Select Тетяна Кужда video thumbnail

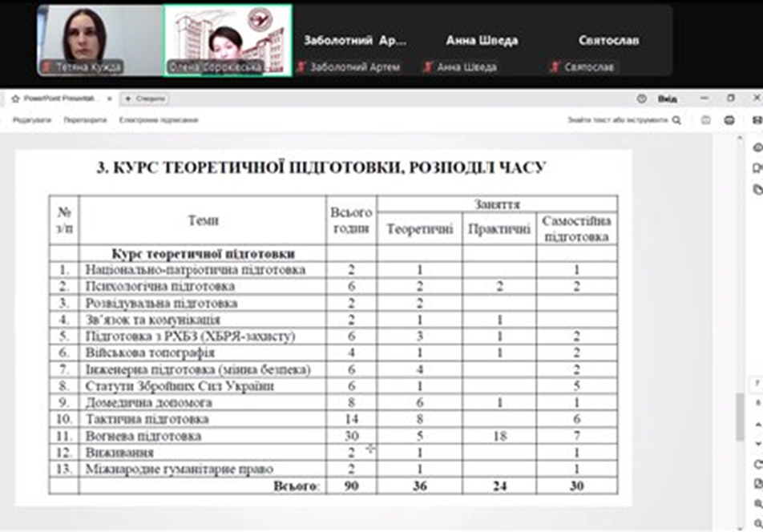[101, 40]
